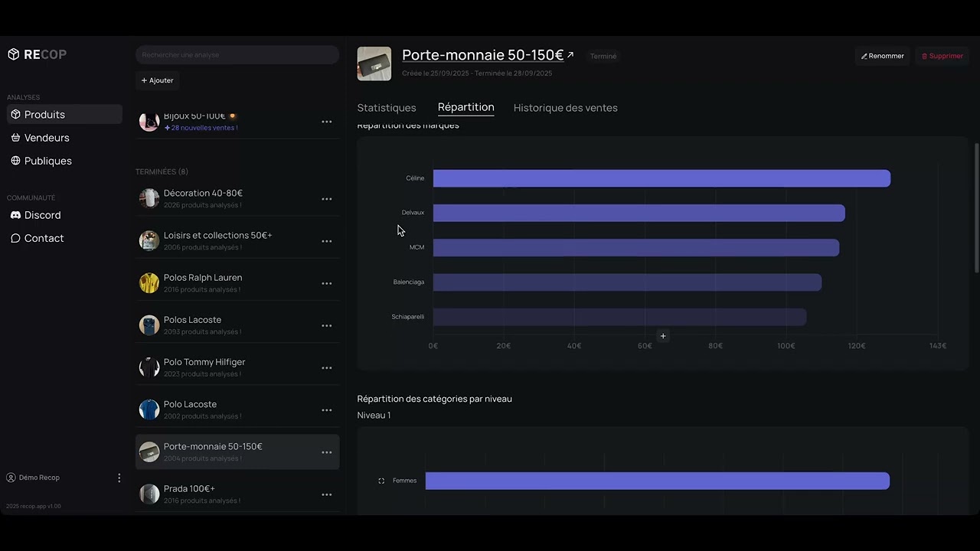Click the Ajouter button

(x=158, y=80)
